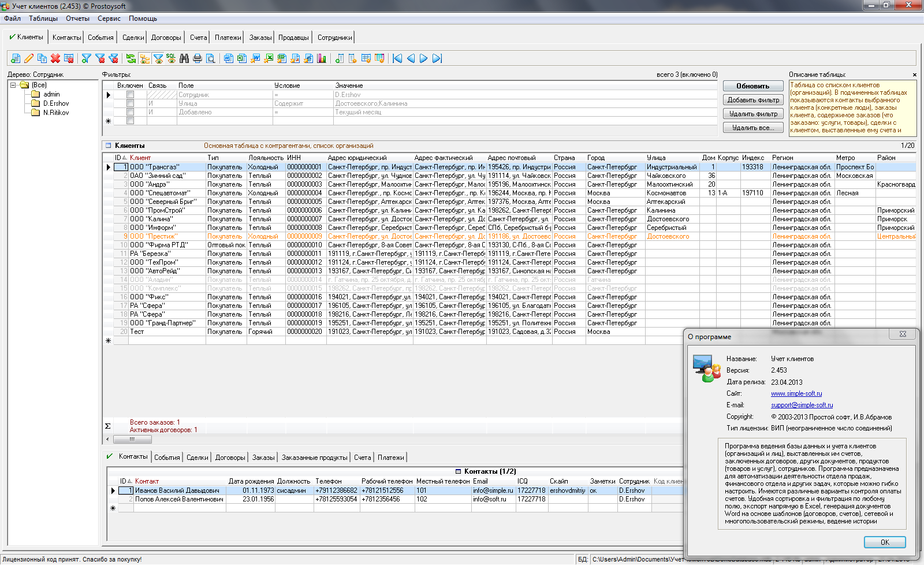
Task: Open search with the binoculars icon
Action: [184, 58]
